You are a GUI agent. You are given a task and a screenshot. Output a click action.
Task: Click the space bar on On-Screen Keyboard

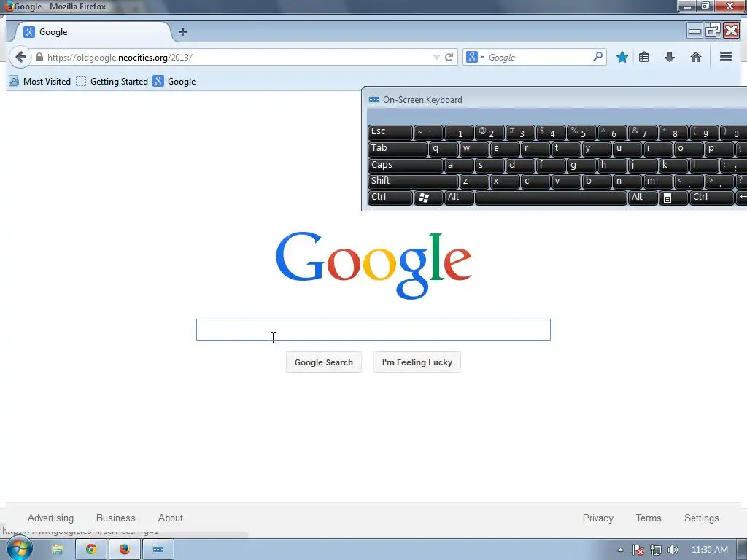coord(551,197)
